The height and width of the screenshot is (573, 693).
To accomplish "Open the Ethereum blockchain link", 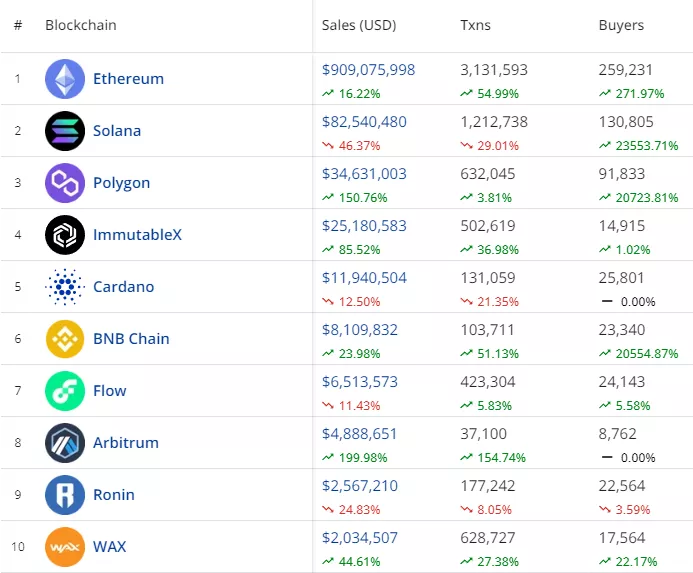I will pyautogui.click(x=128, y=79).
